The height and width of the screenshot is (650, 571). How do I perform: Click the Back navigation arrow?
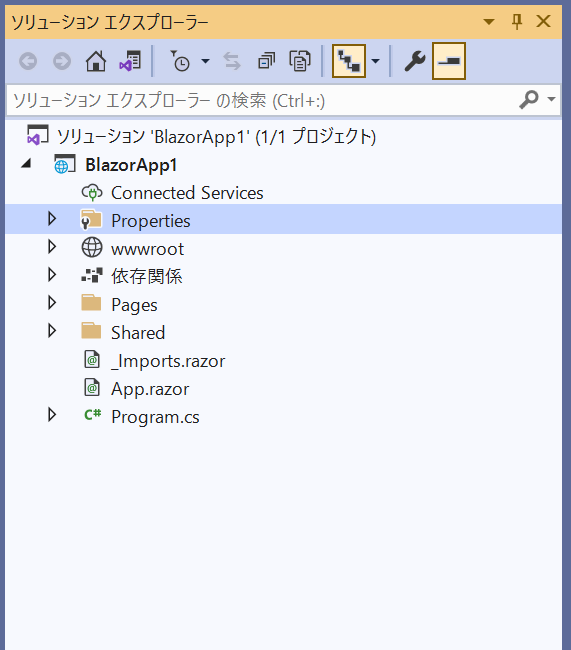tap(28, 61)
